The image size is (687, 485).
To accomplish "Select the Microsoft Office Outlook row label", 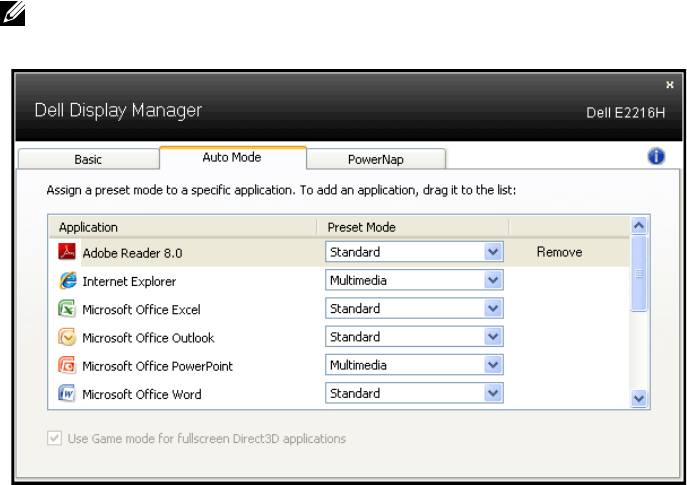I will coord(149,338).
